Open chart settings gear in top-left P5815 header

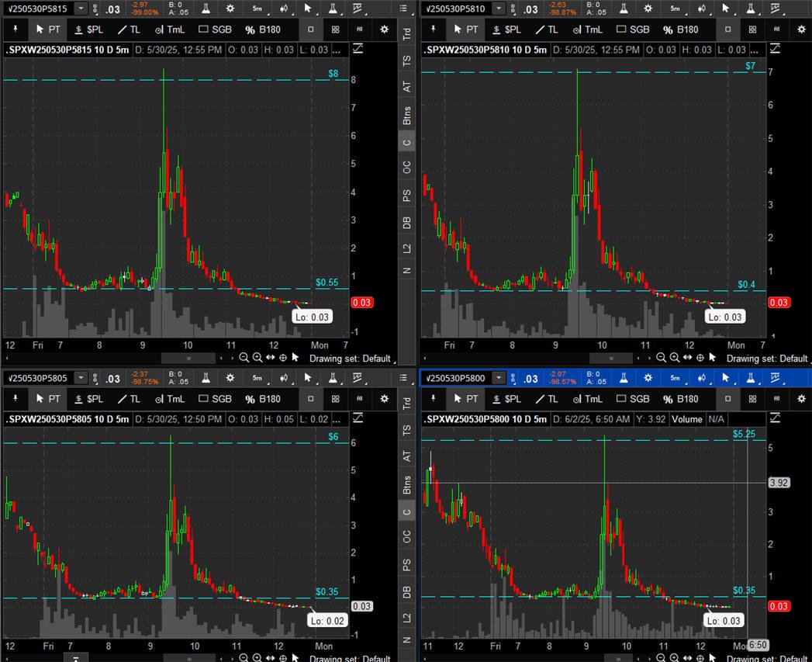230,9
